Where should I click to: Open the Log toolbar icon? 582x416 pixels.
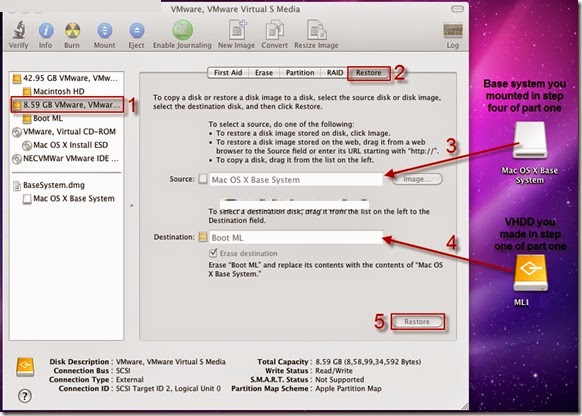coord(453,30)
